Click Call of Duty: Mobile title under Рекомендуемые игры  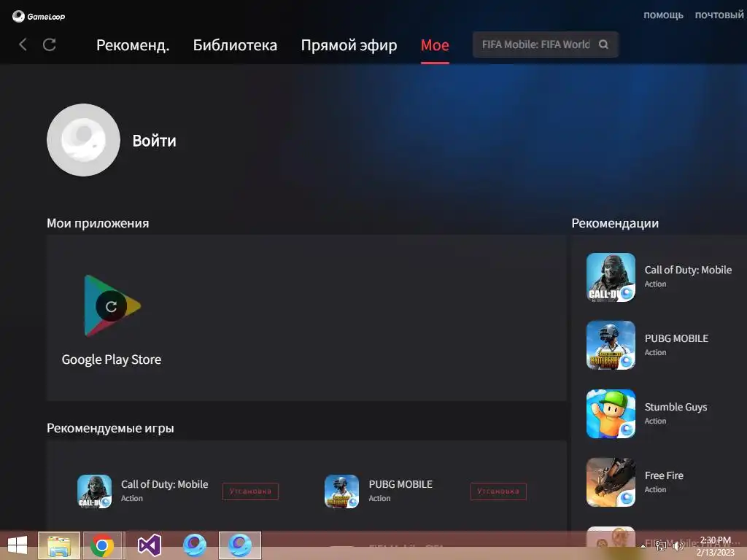164,484
